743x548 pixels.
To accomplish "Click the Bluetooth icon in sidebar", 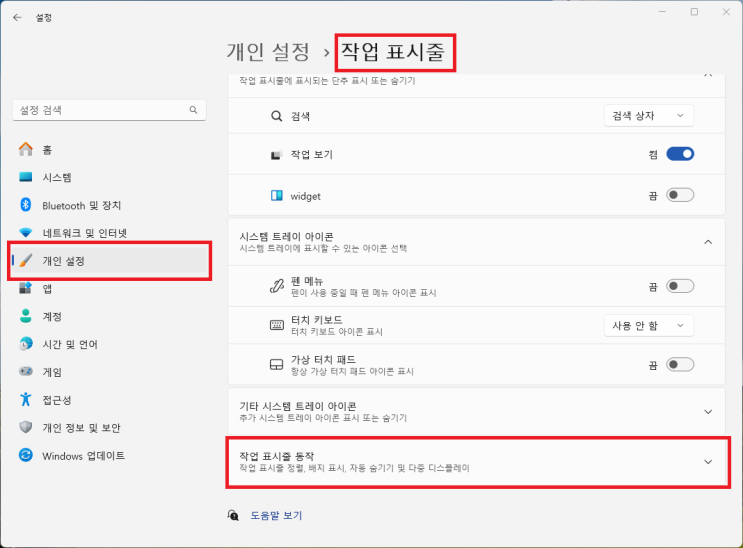I will [x=26, y=205].
